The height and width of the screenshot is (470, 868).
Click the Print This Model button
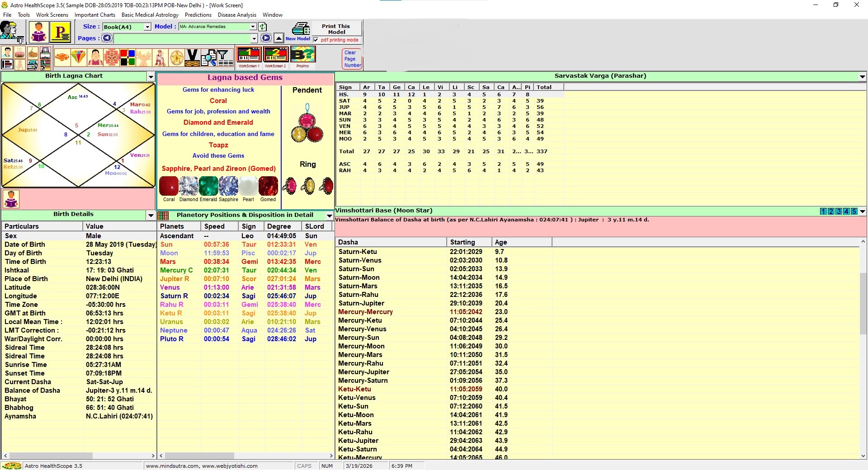point(337,29)
